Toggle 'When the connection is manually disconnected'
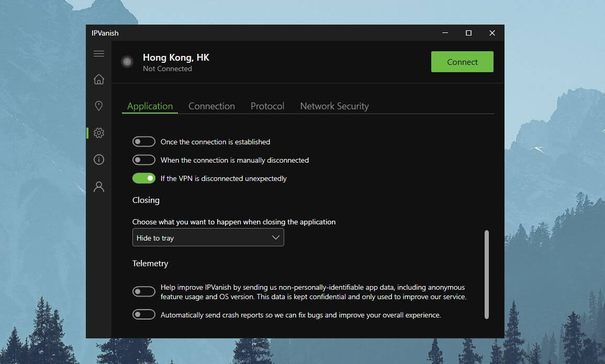Screen dimensions: 605x364 coord(144,160)
